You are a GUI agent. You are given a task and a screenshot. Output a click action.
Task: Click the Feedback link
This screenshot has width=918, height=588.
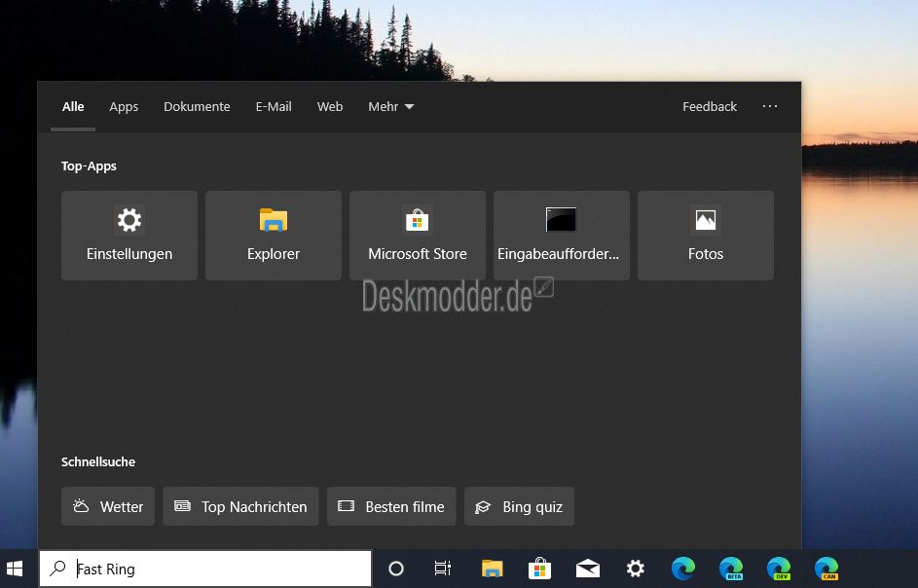(x=709, y=106)
